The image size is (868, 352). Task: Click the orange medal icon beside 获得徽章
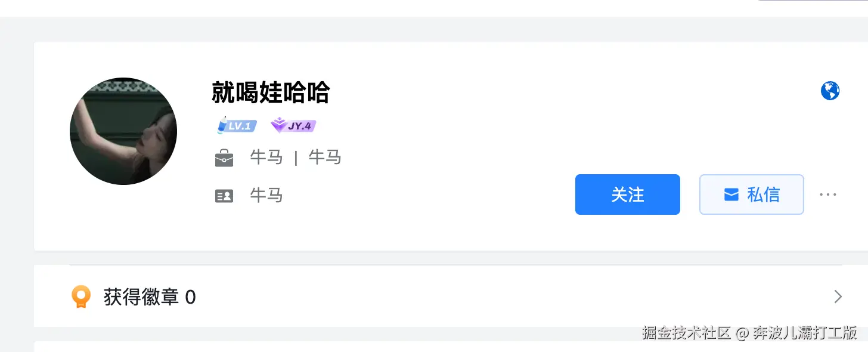coord(81,296)
